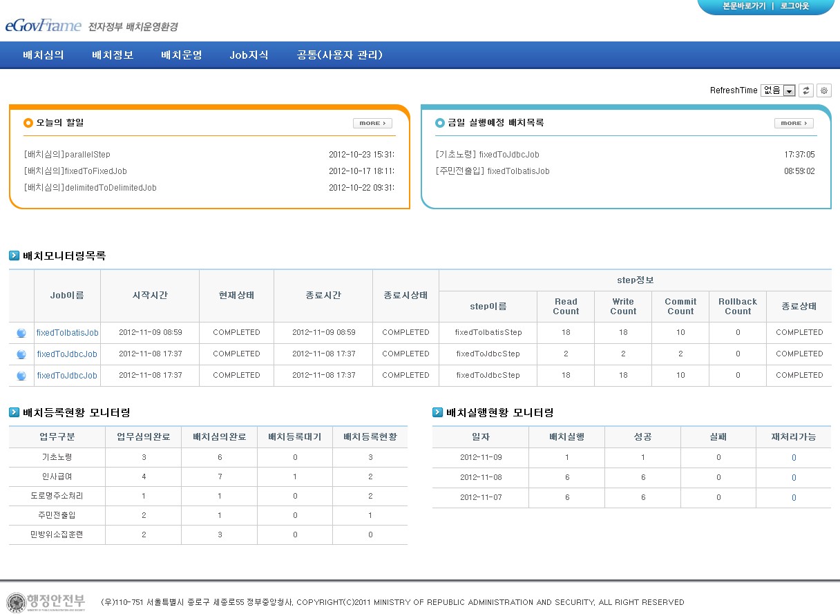Select the 배치운영 menu item
840x616 pixels.
182,55
